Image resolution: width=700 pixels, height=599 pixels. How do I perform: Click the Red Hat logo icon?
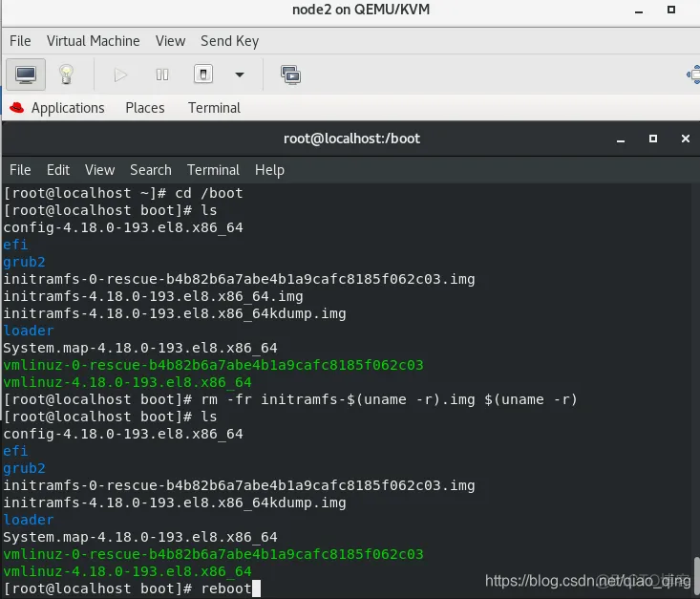click(x=16, y=108)
